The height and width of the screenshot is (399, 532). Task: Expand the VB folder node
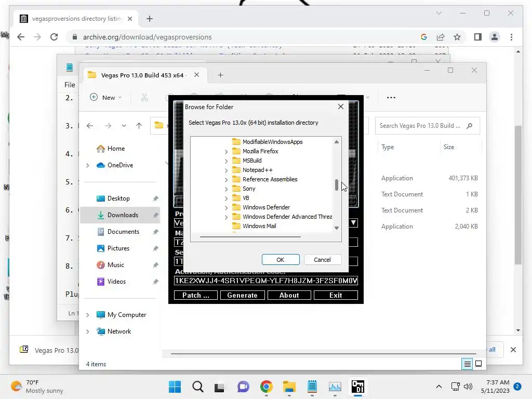pyautogui.click(x=227, y=198)
